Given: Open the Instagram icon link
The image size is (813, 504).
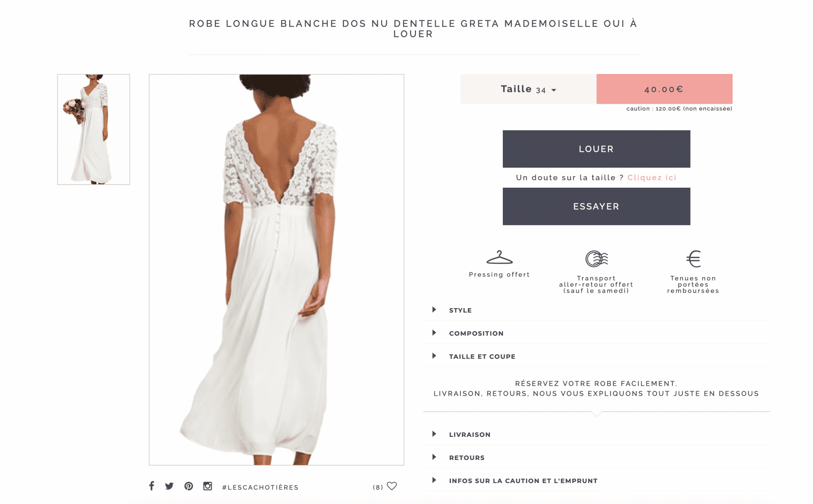Looking at the screenshot, I should (208, 486).
